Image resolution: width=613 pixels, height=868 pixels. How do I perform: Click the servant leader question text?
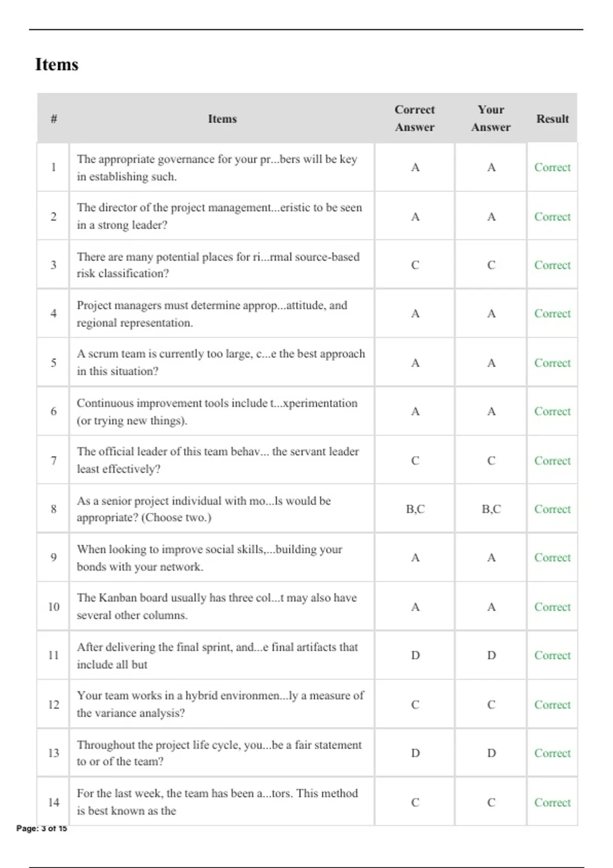218,460
